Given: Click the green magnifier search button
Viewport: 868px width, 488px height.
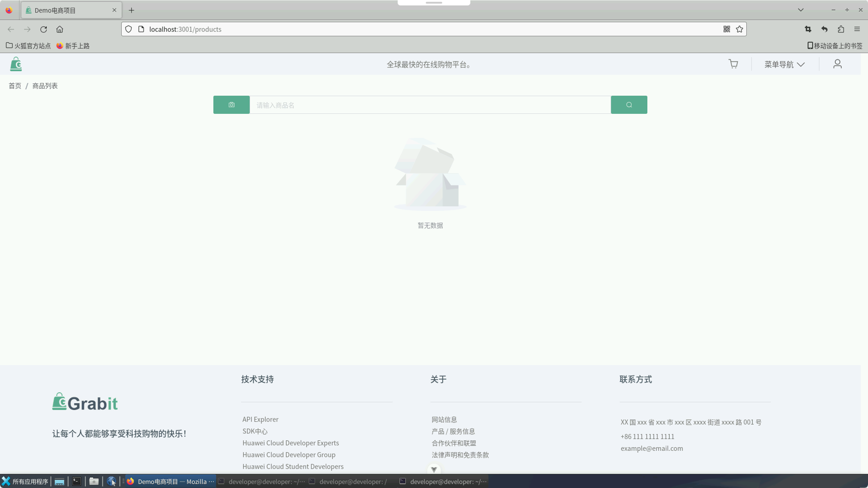Looking at the screenshot, I should tap(629, 105).
